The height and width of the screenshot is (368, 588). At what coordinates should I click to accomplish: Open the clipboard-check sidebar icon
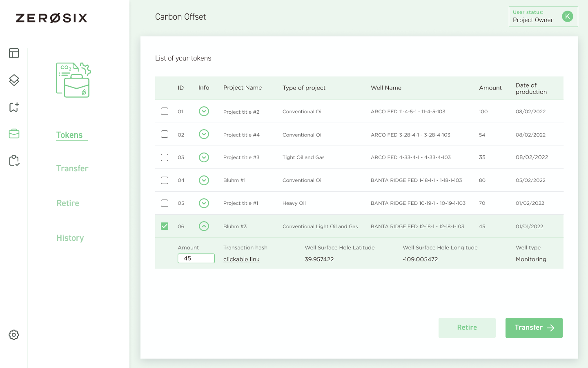pyautogui.click(x=14, y=161)
